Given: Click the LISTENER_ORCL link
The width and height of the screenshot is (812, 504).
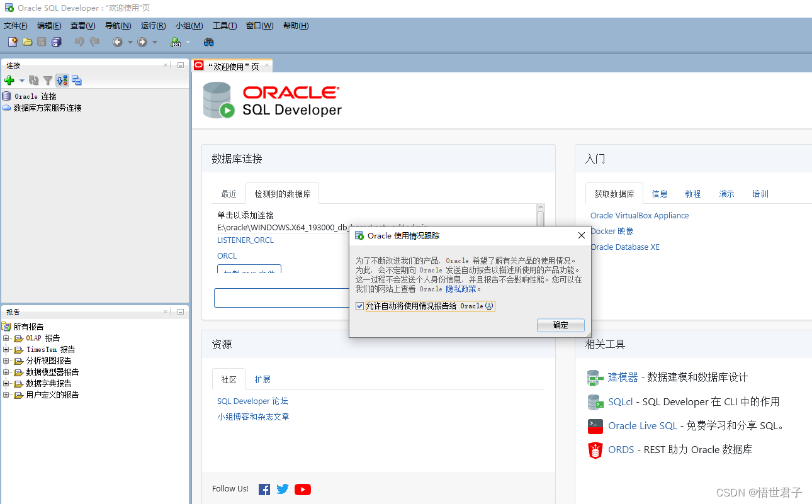Looking at the screenshot, I should [x=245, y=240].
